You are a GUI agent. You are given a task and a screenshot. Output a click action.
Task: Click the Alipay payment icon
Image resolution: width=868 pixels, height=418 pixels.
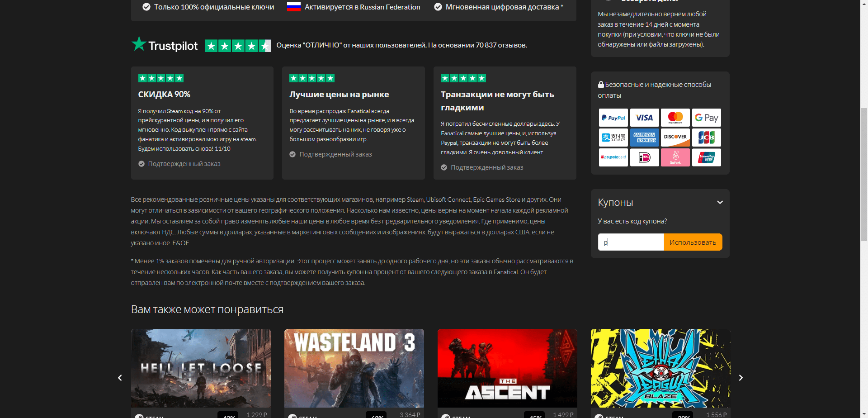coord(613,138)
